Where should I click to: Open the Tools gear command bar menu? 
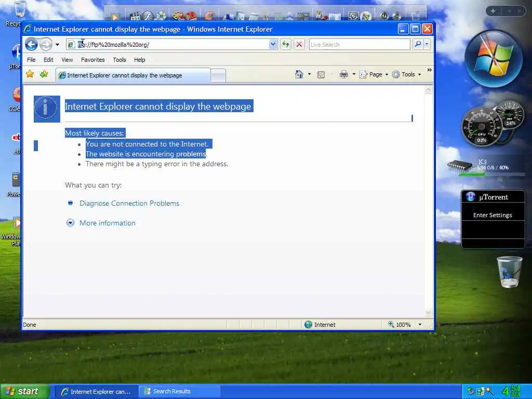point(406,74)
